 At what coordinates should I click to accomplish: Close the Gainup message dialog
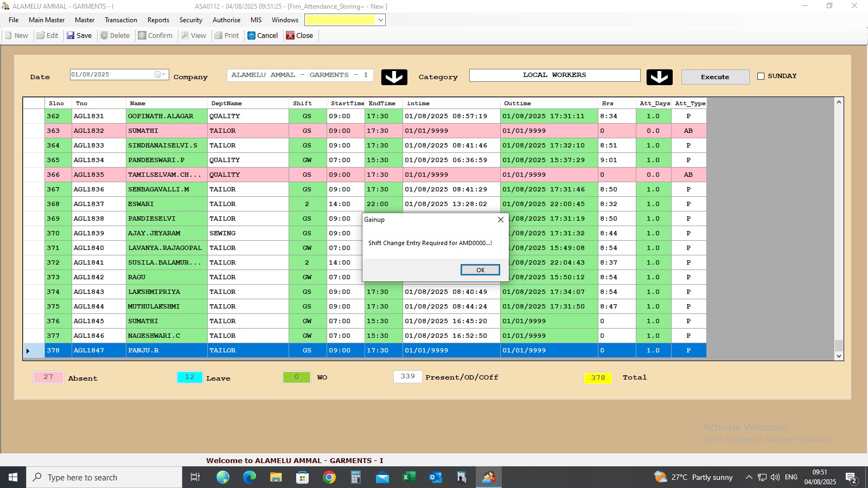(500, 220)
